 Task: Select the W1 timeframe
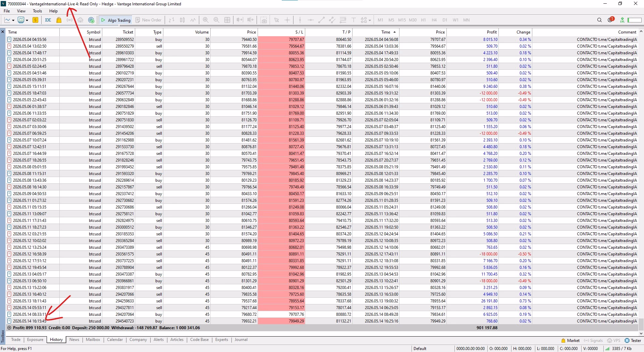[x=455, y=20]
